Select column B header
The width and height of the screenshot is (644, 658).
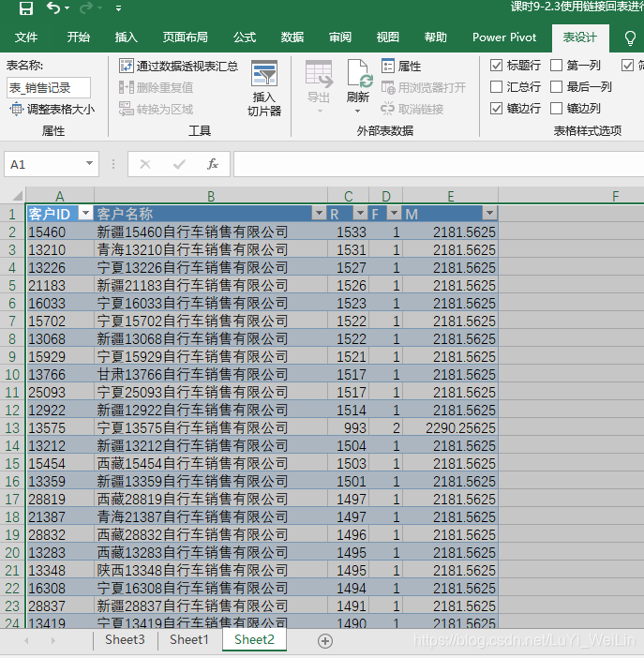click(x=211, y=196)
